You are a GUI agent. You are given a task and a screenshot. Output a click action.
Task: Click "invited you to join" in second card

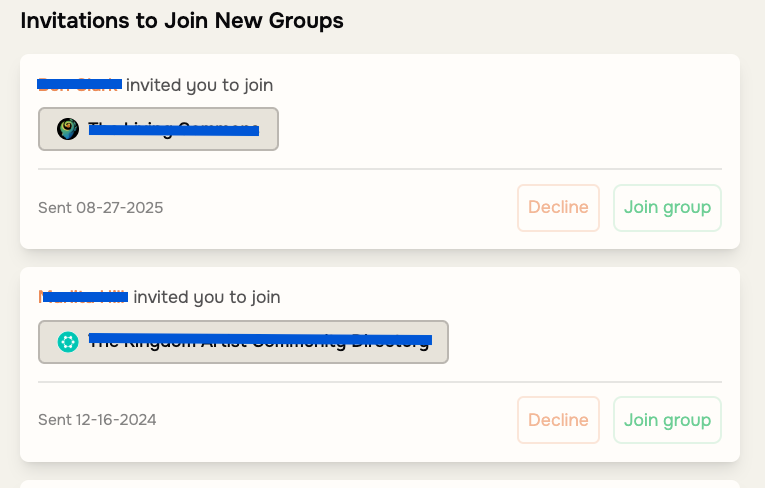[207, 297]
